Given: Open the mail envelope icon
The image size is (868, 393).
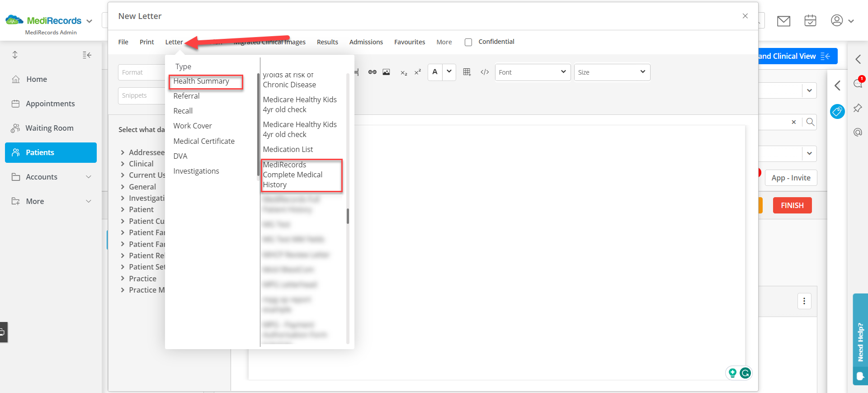Looking at the screenshot, I should click(783, 21).
